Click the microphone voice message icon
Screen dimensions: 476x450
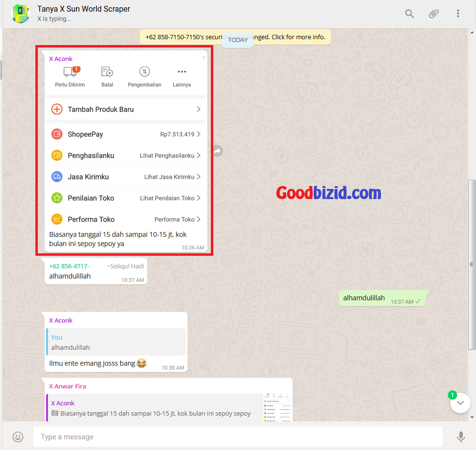(461, 437)
